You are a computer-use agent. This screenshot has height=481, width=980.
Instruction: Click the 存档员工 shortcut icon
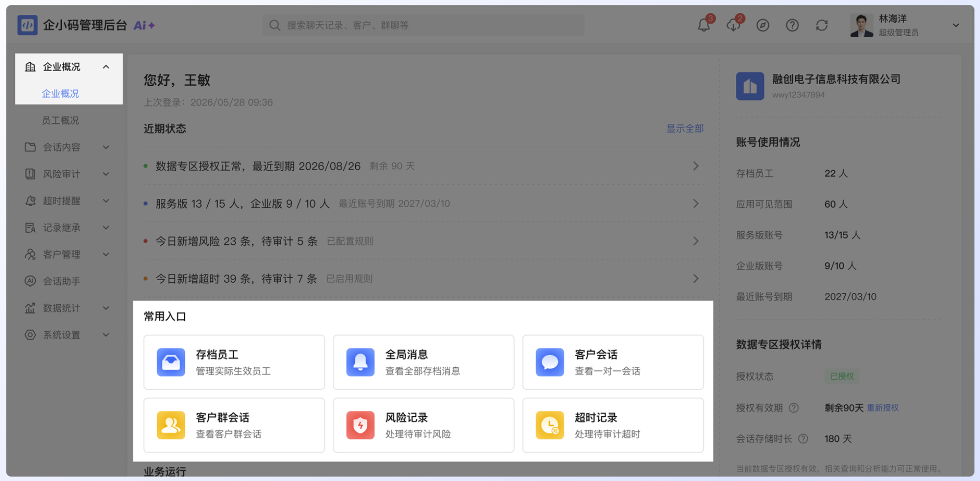tap(171, 362)
